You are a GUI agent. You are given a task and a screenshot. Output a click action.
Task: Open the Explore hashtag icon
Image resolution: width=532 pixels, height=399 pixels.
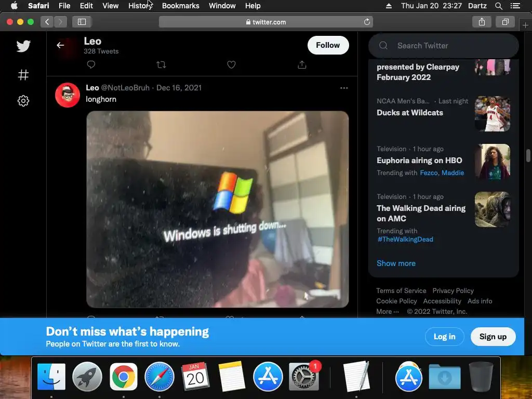coord(23,75)
